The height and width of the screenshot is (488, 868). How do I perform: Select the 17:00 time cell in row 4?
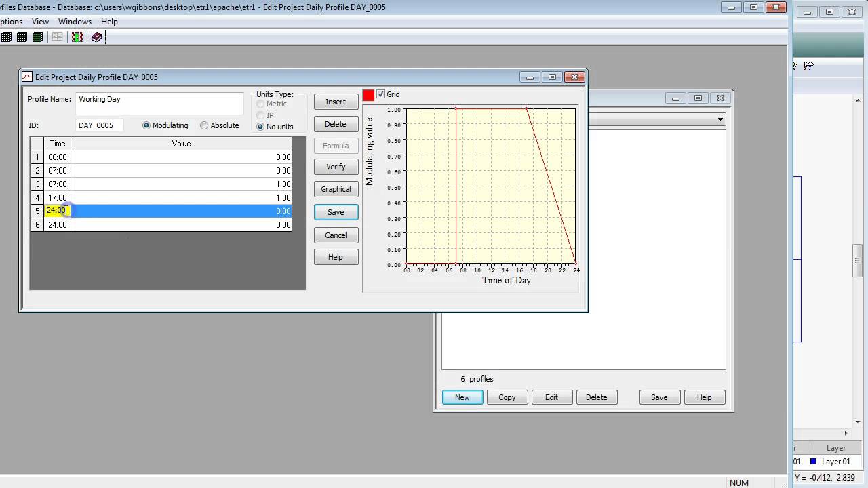point(58,197)
